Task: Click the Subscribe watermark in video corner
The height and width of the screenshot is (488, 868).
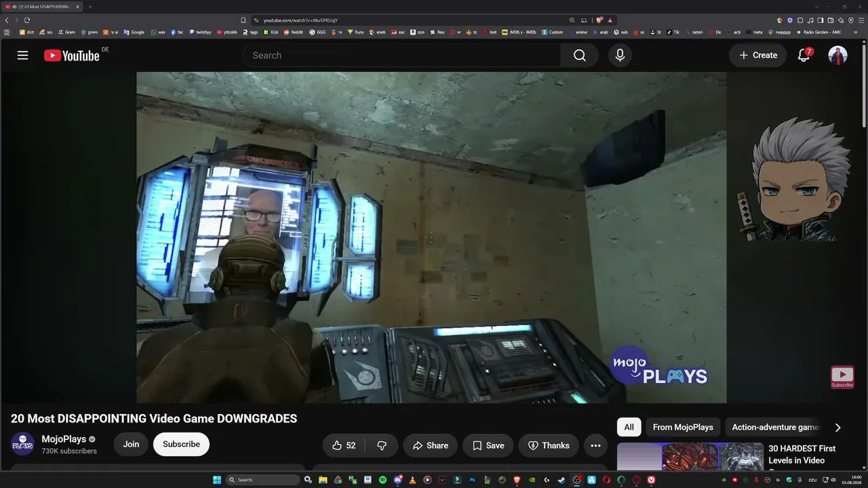Action: tap(842, 377)
